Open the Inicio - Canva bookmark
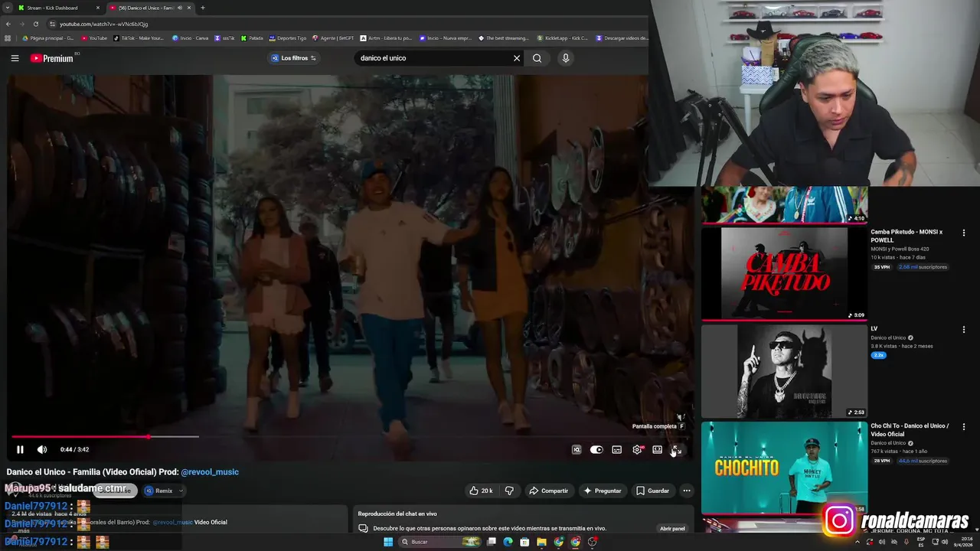Viewport: 980px width, 551px height. click(191, 38)
